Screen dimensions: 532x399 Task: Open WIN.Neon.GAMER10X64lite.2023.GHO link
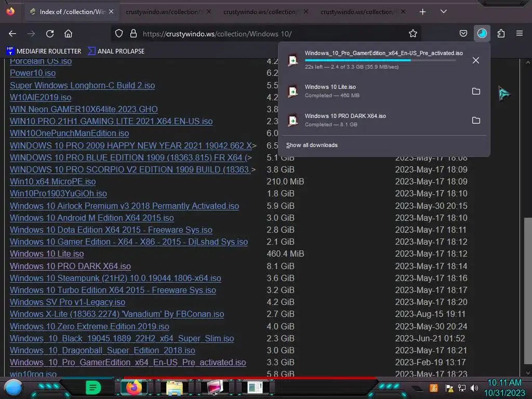point(84,109)
